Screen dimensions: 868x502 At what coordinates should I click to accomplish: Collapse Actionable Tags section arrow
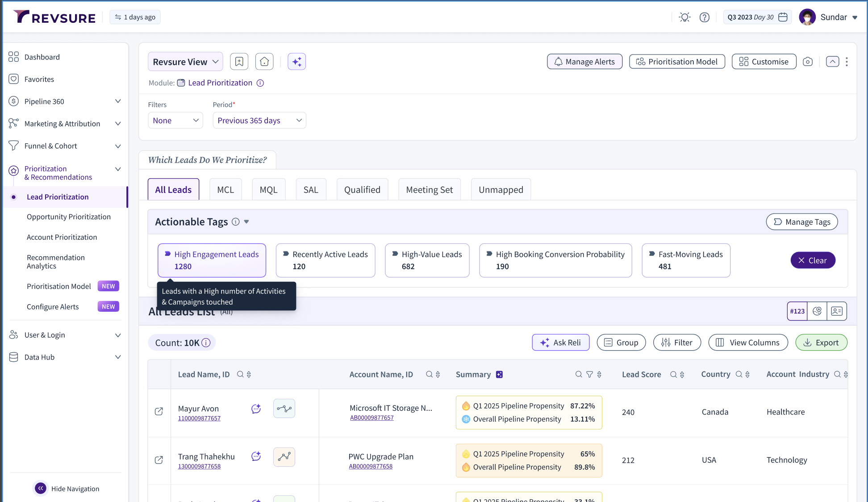click(x=246, y=222)
